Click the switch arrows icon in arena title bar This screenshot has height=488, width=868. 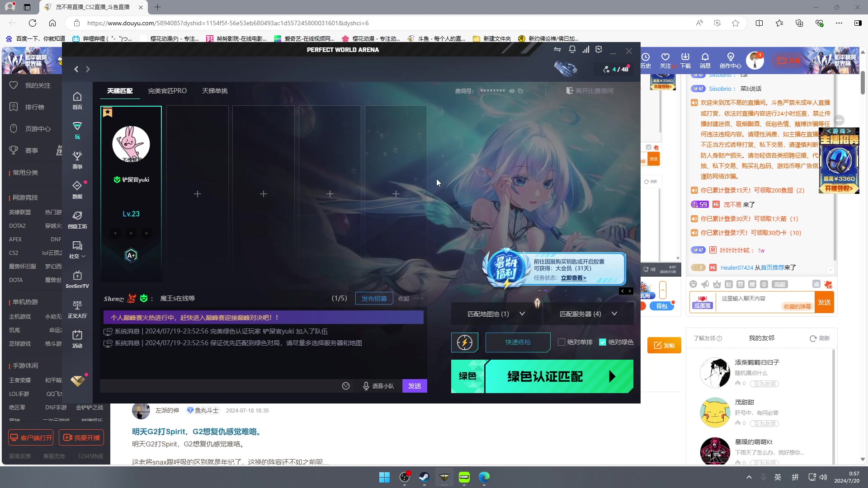click(x=557, y=50)
